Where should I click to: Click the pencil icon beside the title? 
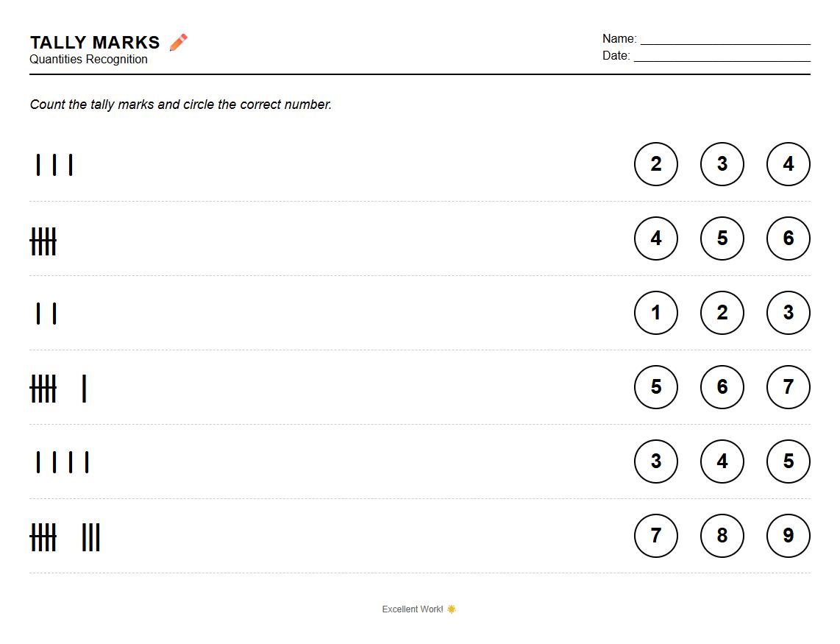tap(178, 43)
